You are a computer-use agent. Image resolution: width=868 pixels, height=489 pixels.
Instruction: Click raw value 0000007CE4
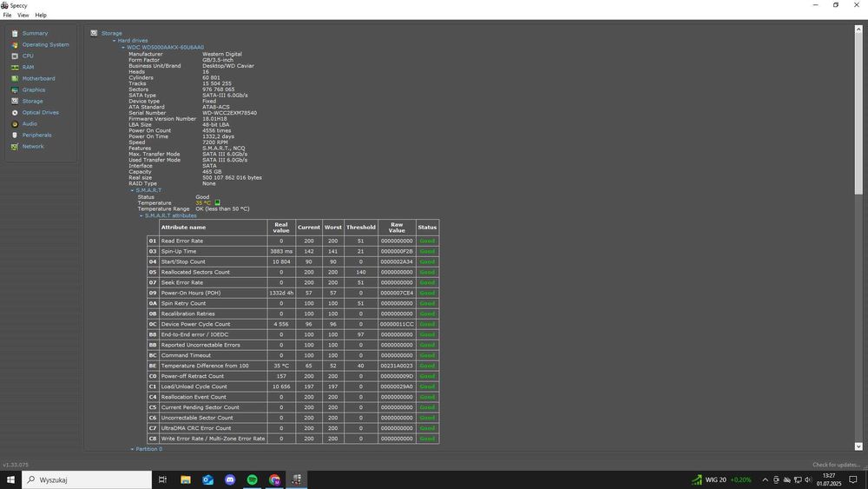(397, 293)
